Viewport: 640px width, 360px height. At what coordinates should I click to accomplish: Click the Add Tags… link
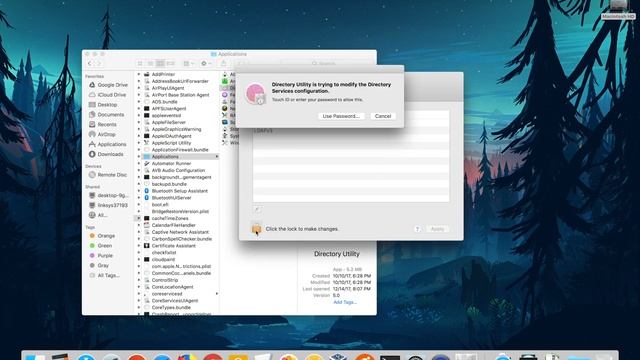pos(345,302)
